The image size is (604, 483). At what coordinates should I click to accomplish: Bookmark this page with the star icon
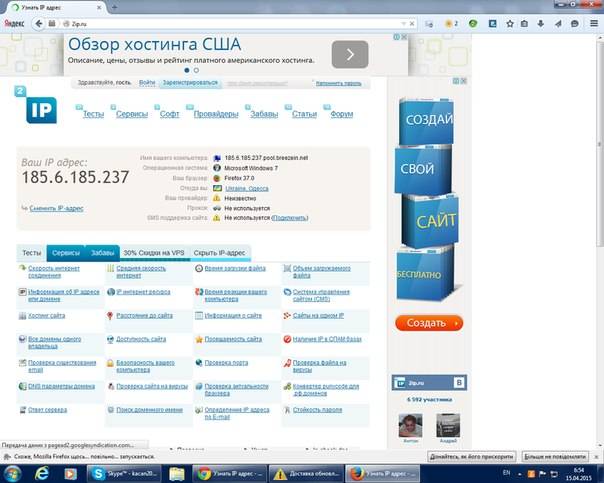pyautogui.click(x=510, y=23)
